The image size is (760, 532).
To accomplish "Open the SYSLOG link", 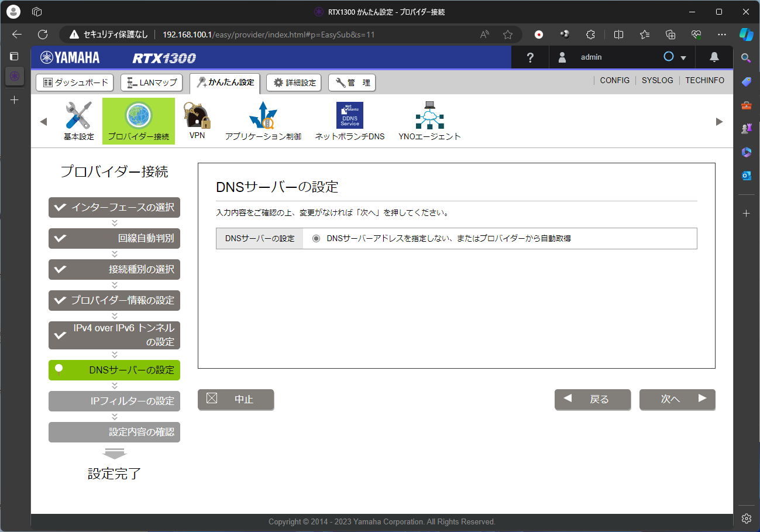I will click(657, 80).
